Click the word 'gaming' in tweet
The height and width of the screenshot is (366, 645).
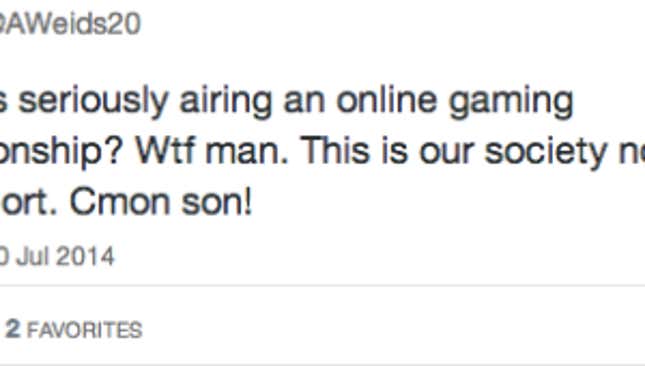pyautogui.click(x=511, y=102)
